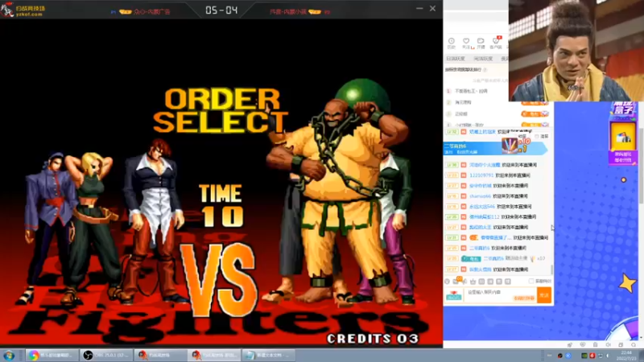
Task: Click the small orange label inside chat input
Action: [x=524, y=298]
